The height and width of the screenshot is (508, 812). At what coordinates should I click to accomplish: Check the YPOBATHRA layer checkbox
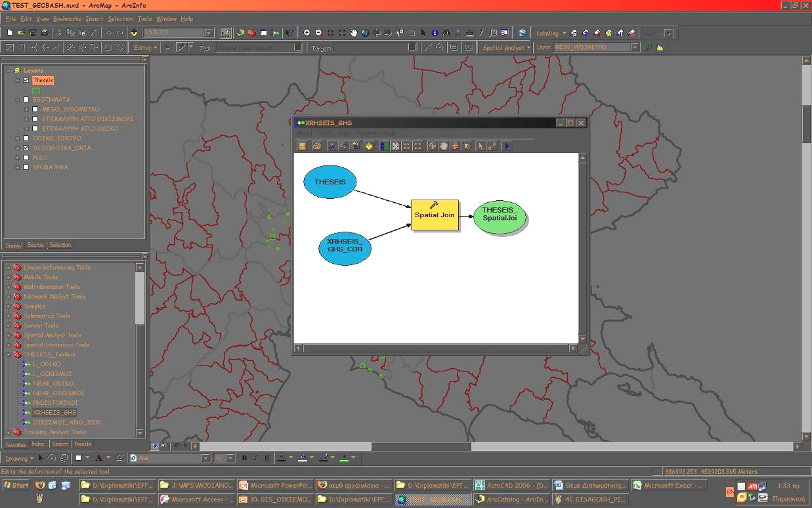[26, 167]
